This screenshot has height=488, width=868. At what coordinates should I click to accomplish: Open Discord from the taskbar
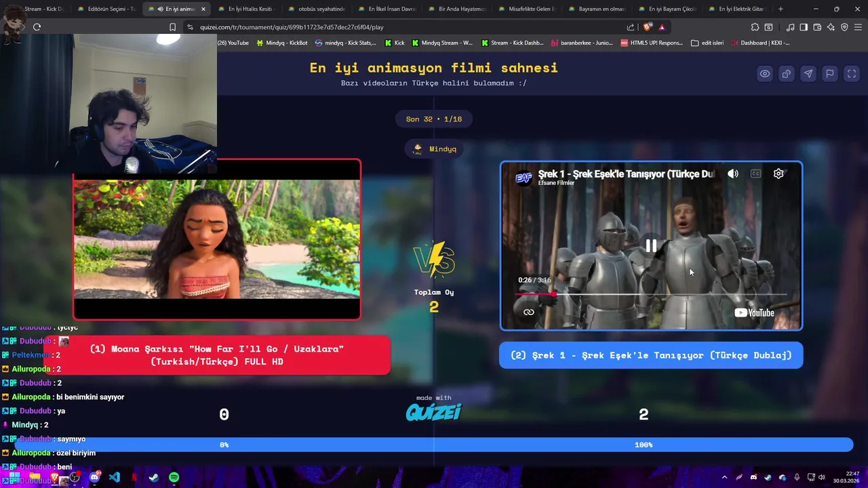[x=94, y=477]
